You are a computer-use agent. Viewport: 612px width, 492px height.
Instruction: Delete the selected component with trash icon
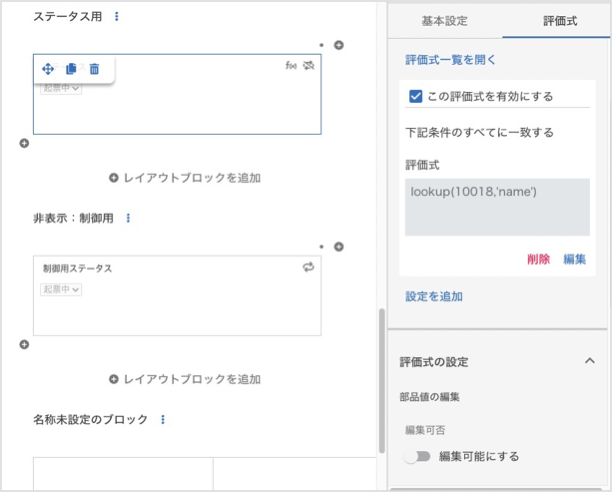[x=94, y=69]
